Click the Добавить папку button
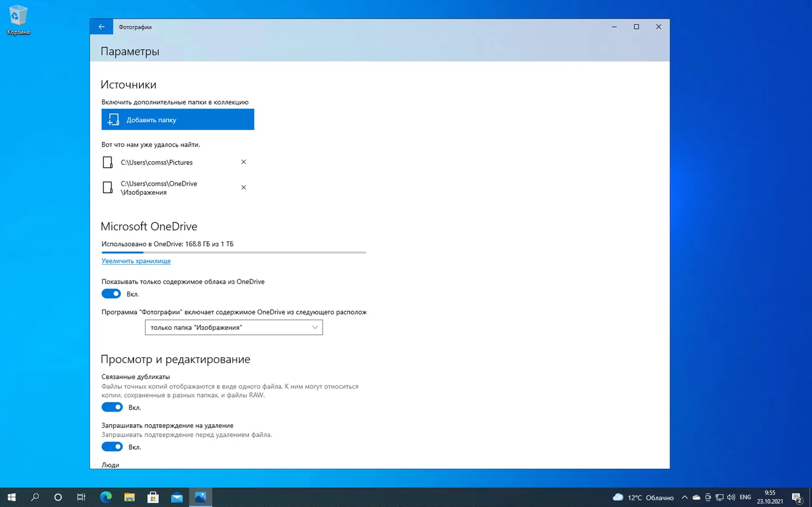 [x=178, y=120]
